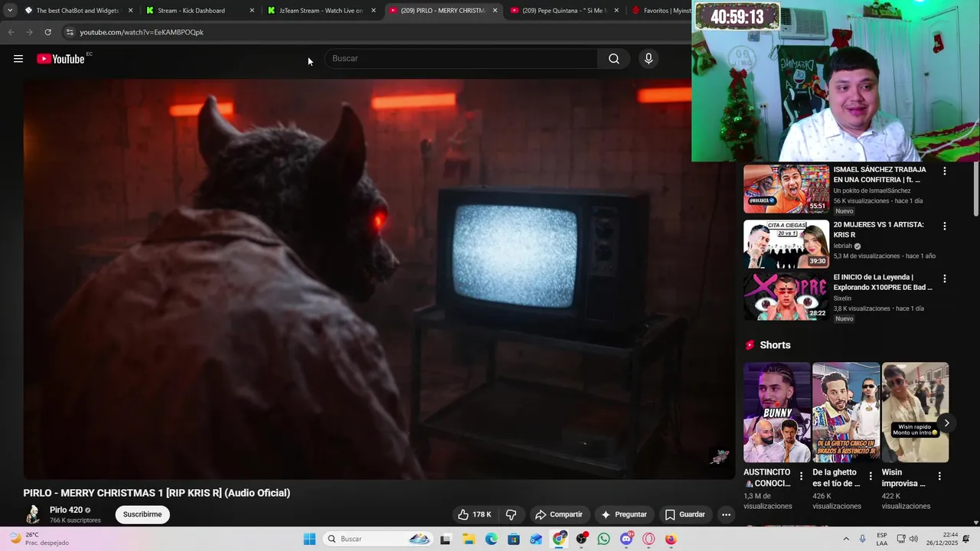Image resolution: width=980 pixels, height=551 pixels.
Task: Close the JzTeam Stream tab
Action: coord(374,11)
